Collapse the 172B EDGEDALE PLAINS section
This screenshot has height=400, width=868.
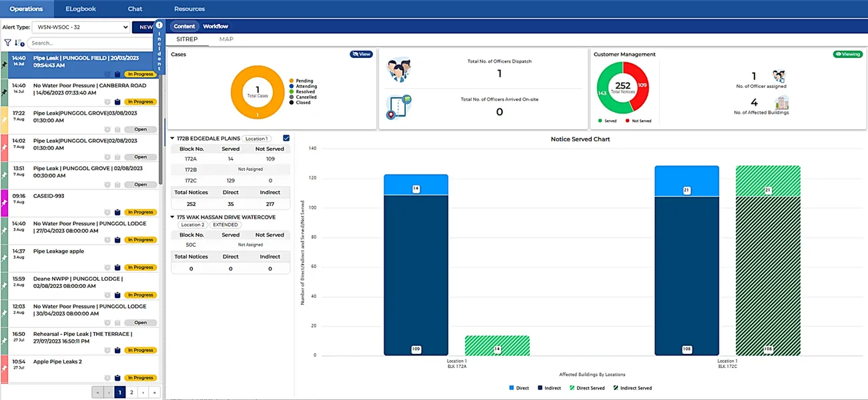(x=172, y=139)
